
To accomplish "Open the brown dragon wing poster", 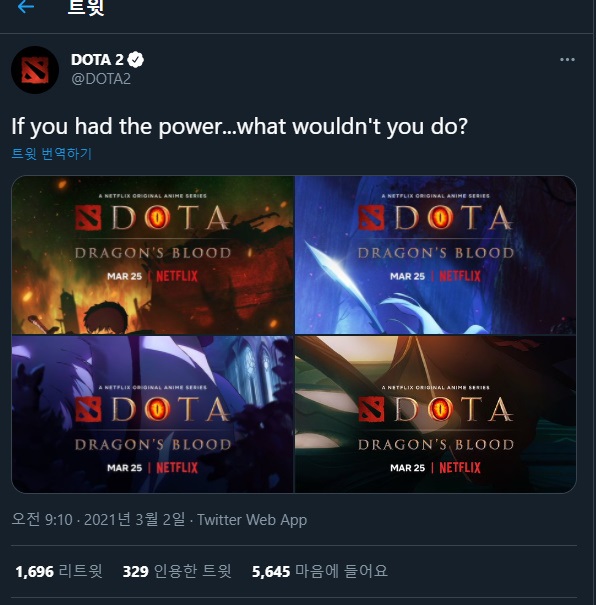I will [436, 414].
